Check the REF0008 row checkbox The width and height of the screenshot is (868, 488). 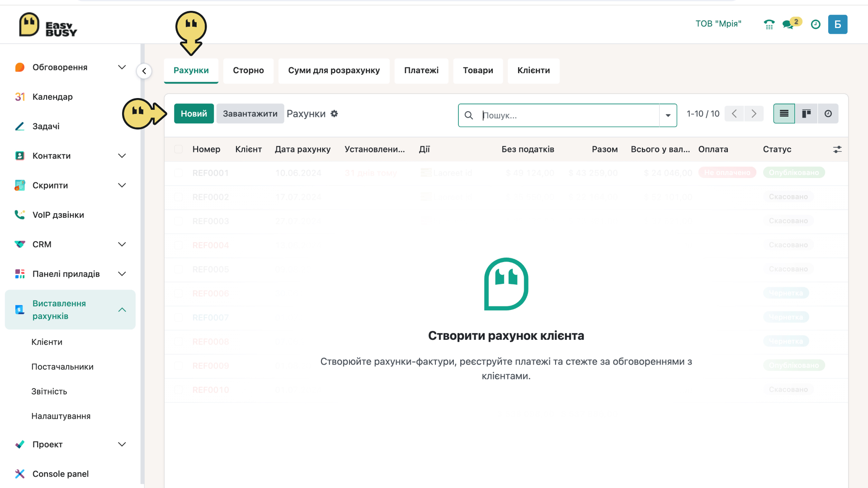point(179,342)
